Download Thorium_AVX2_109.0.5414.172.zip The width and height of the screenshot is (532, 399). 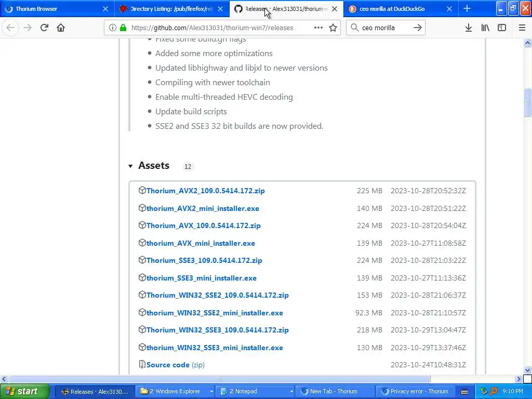pyautogui.click(x=206, y=191)
